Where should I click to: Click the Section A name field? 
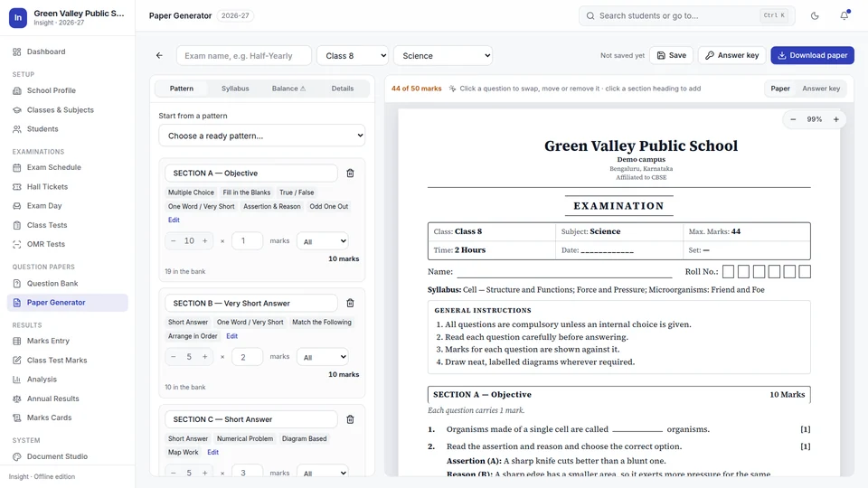pos(251,174)
